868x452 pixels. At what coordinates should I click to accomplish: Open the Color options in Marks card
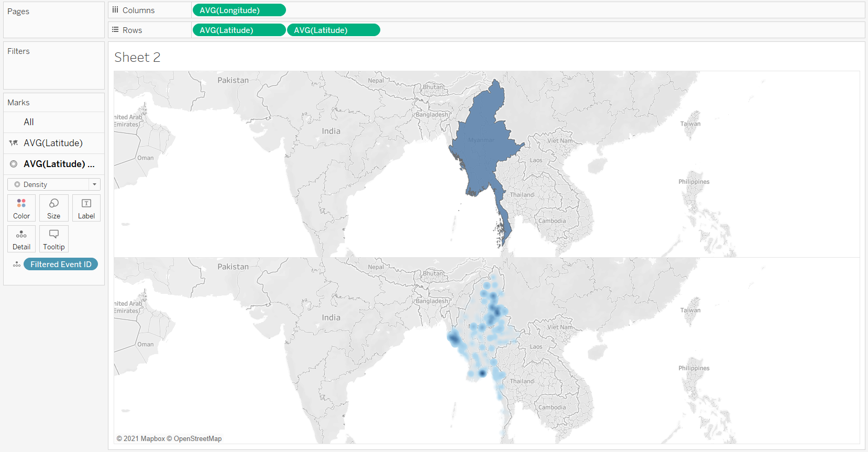coord(21,208)
